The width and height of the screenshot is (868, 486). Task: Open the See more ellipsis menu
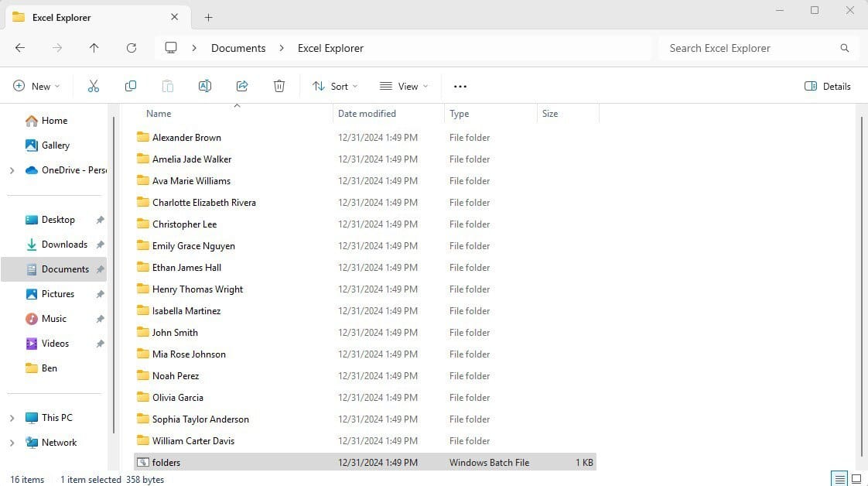pyautogui.click(x=460, y=86)
